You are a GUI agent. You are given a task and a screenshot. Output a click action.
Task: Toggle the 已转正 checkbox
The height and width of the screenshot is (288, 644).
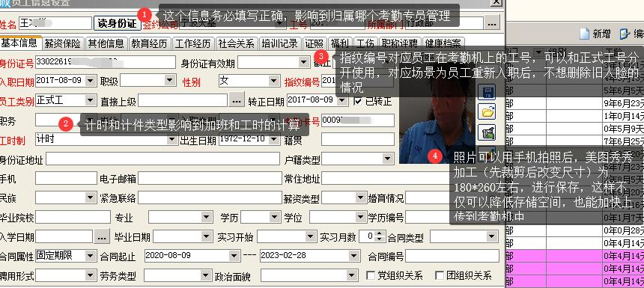point(358,101)
